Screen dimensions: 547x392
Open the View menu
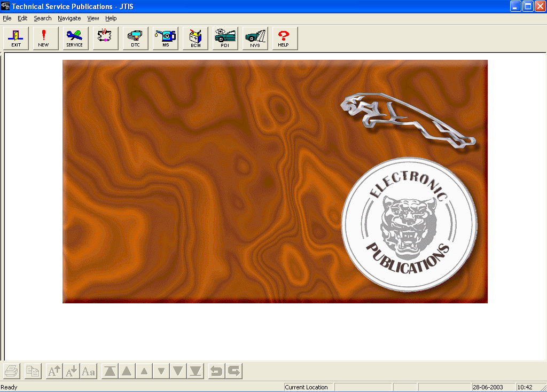pyautogui.click(x=93, y=18)
